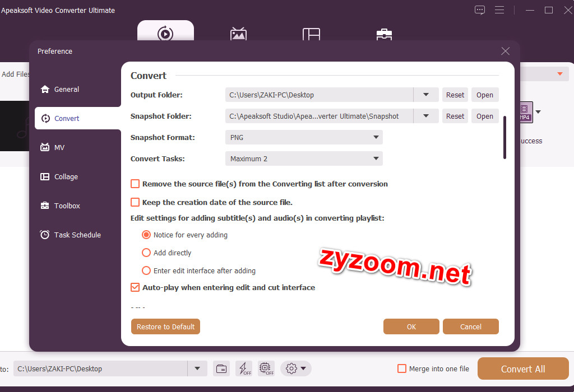The width and height of the screenshot is (574, 392).
Task: Click the MP4 output format icon
Action: [x=525, y=112]
